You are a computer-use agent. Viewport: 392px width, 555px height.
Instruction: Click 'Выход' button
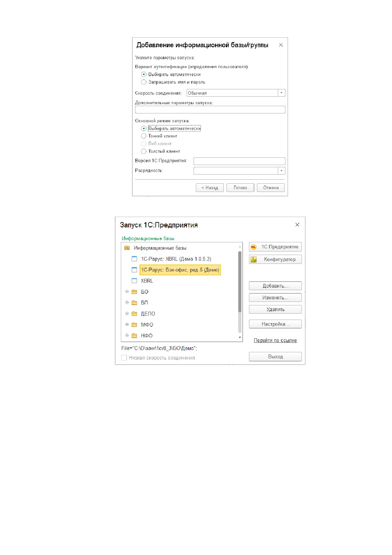coord(275,357)
